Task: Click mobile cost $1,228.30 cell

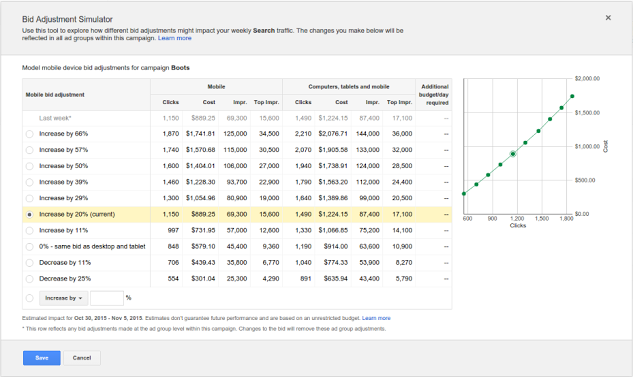Action: click(x=200, y=182)
